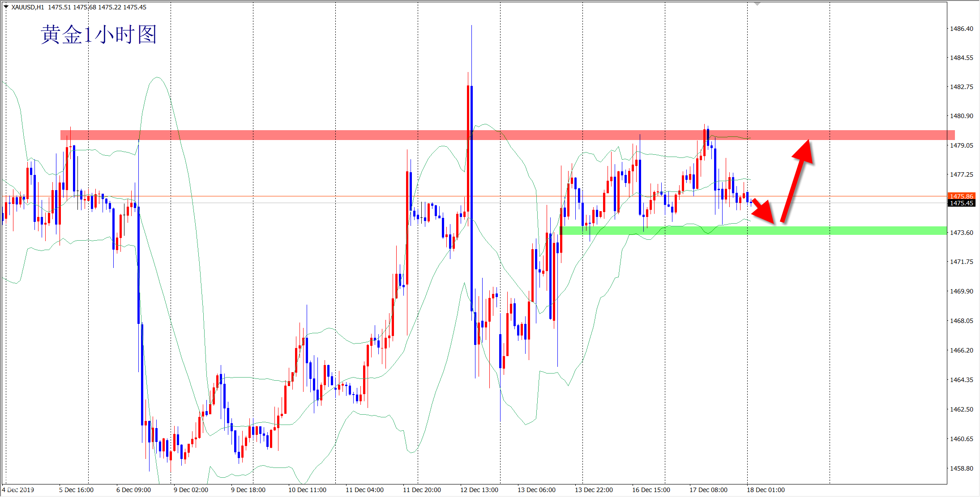Click the 1486.40 price axis label
The image size is (980, 497).
click(962, 29)
